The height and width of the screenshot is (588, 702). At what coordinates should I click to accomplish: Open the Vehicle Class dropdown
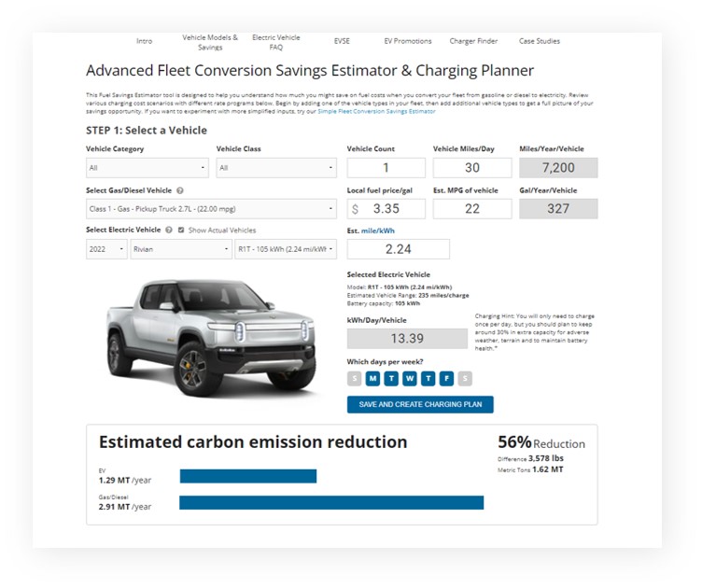[x=276, y=168]
